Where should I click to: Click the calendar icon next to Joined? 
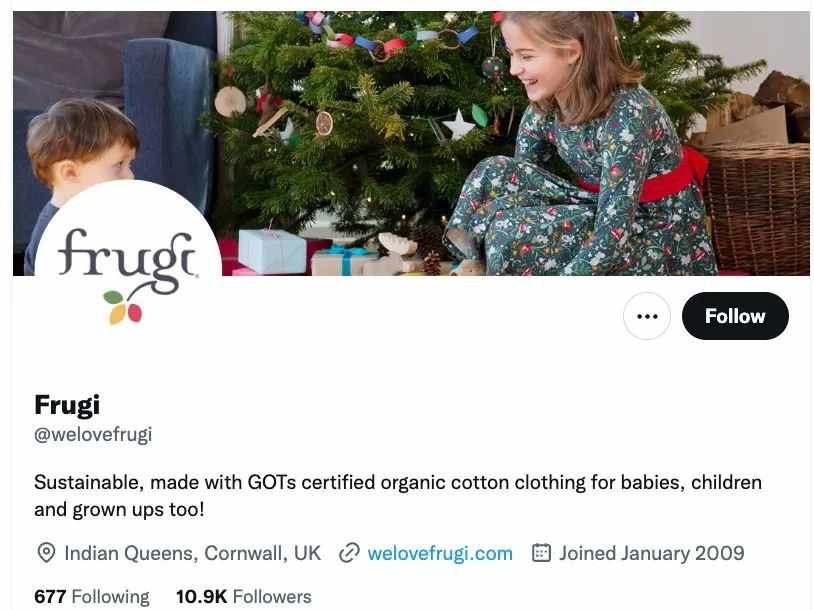[541, 553]
